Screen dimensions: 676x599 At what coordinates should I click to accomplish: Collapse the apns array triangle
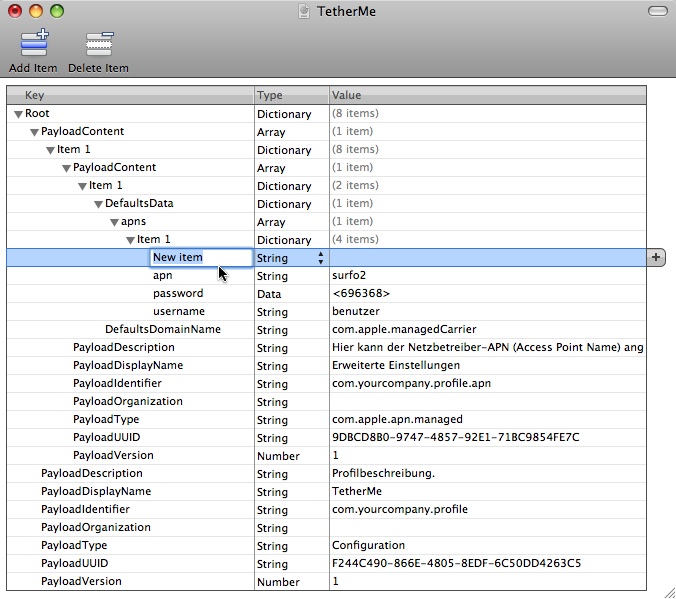[x=114, y=222]
